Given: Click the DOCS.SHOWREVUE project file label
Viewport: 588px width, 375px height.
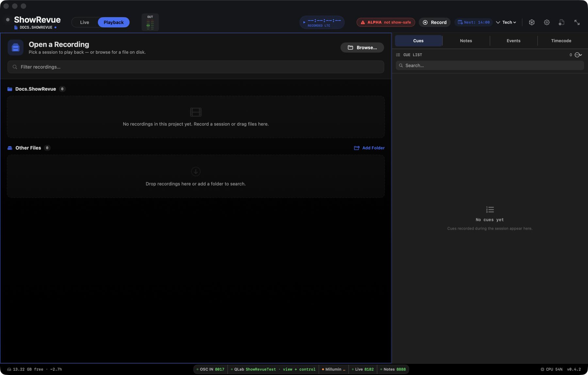Looking at the screenshot, I should (36, 27).
